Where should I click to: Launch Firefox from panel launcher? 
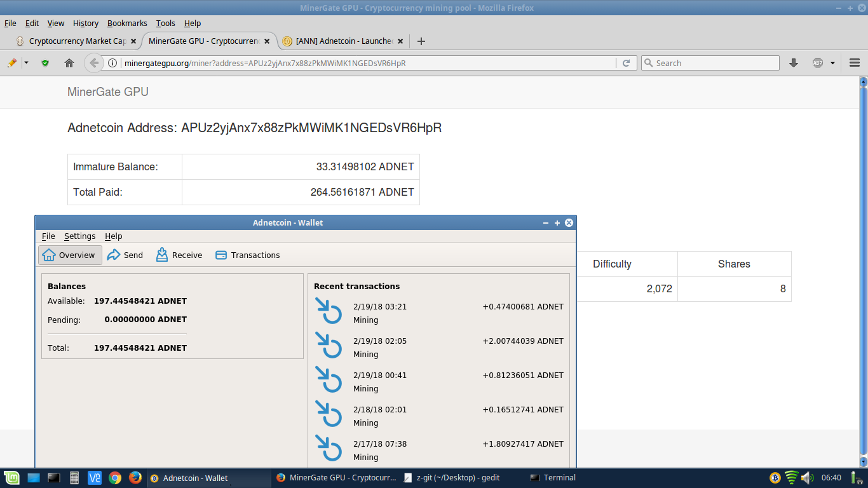pos(135,478)
